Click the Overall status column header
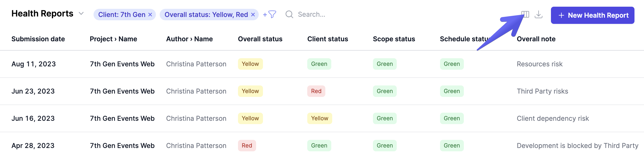644x158 pixels. click(x=260, y=39)
